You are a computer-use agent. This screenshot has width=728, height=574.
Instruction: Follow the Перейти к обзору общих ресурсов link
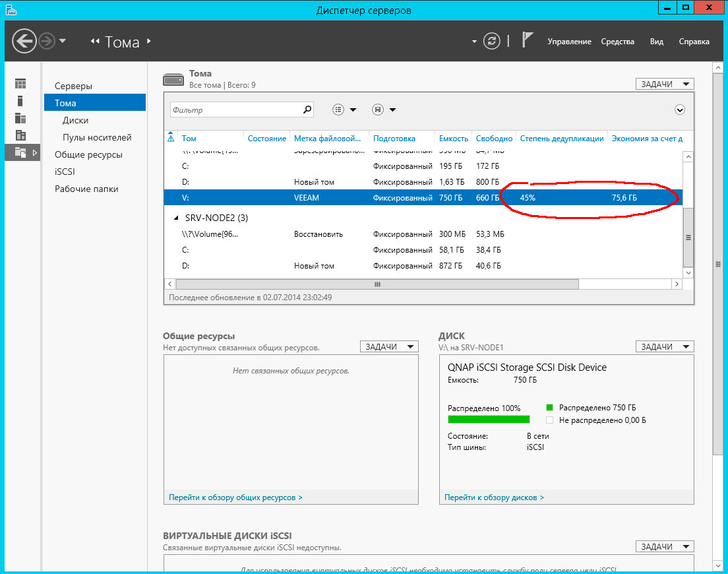(235, 497)
